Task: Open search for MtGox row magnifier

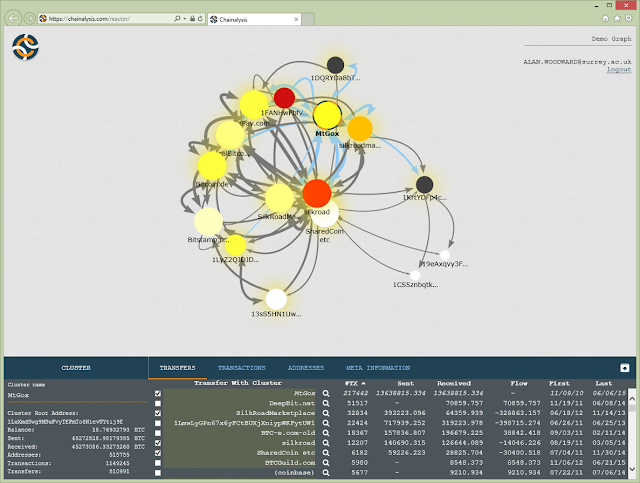Action: 326,393
